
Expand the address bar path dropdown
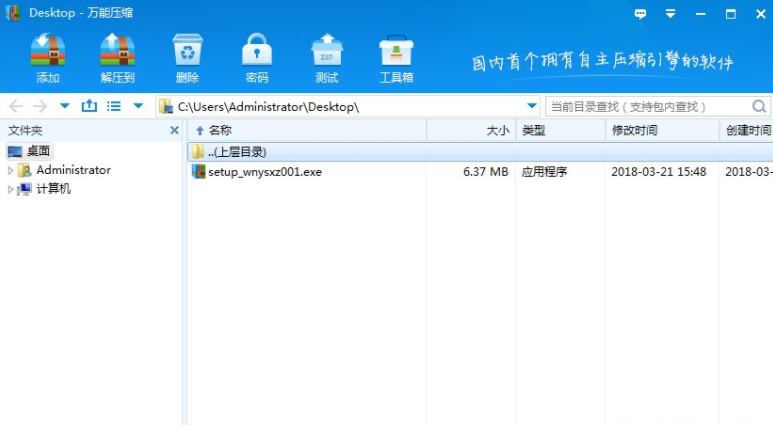pyautogui.click(x=531, y=106)
